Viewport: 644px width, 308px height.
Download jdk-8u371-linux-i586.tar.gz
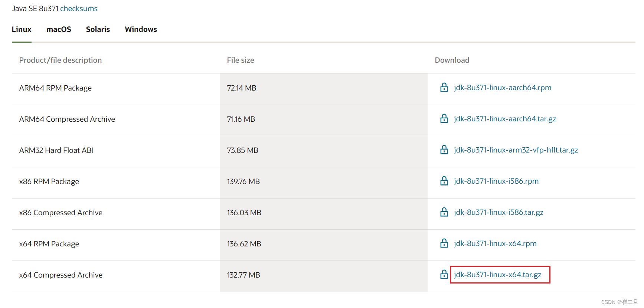(x=498, y=212)
